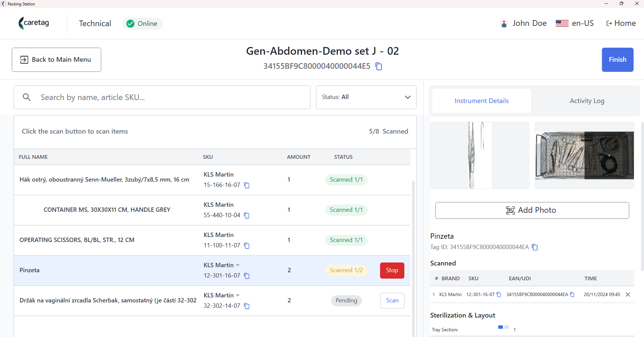Select the Hák ostrý Senn-Mueller row
644x337 pixels.
[x=212, y=180]
